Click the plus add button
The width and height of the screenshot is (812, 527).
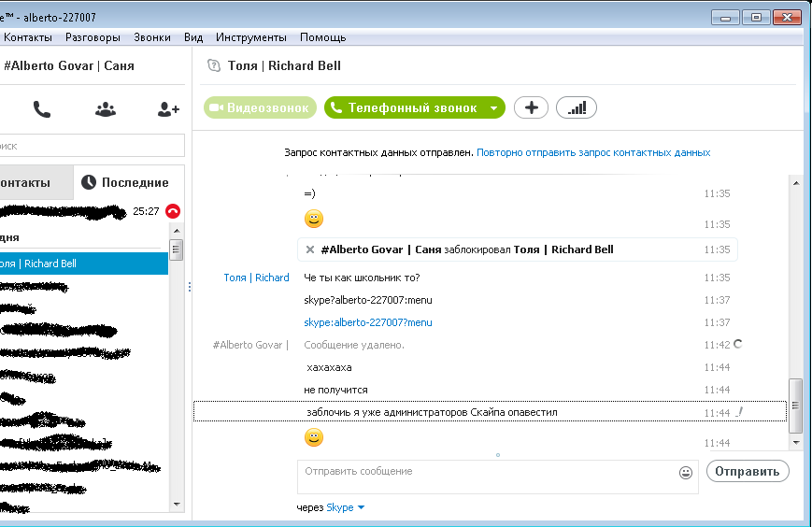(x=531, y=107)
